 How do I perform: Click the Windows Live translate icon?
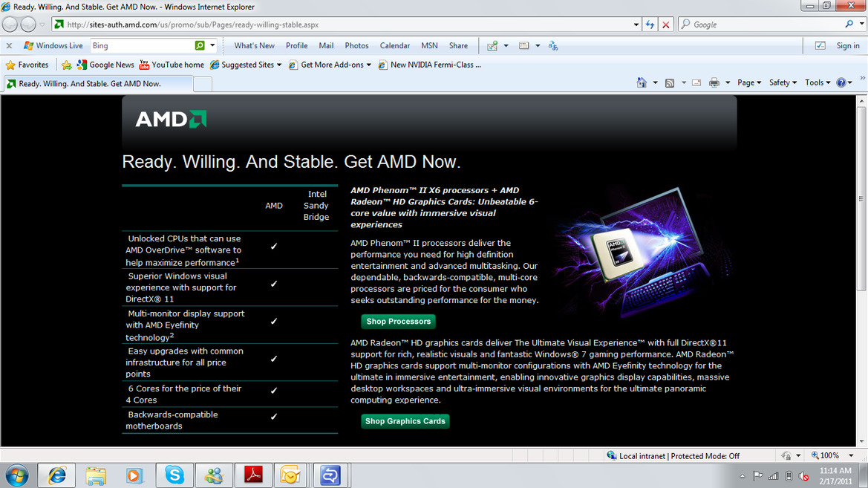coord(553,45)
